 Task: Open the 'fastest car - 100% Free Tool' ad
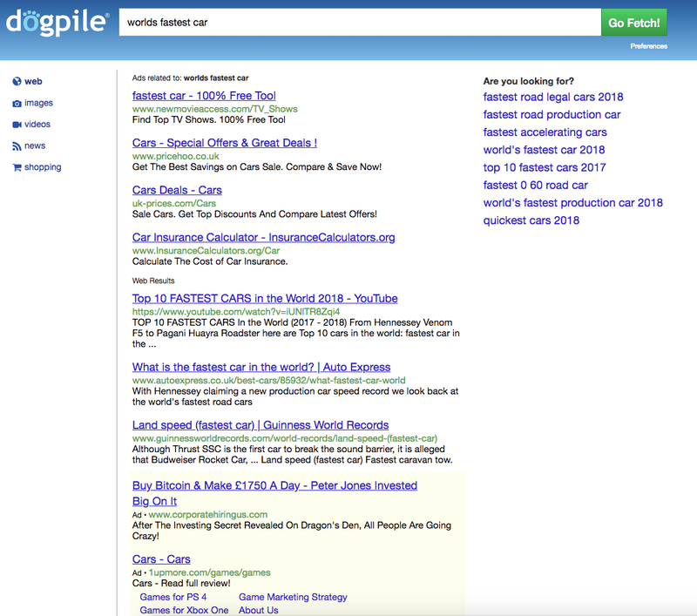coord(204,96)
